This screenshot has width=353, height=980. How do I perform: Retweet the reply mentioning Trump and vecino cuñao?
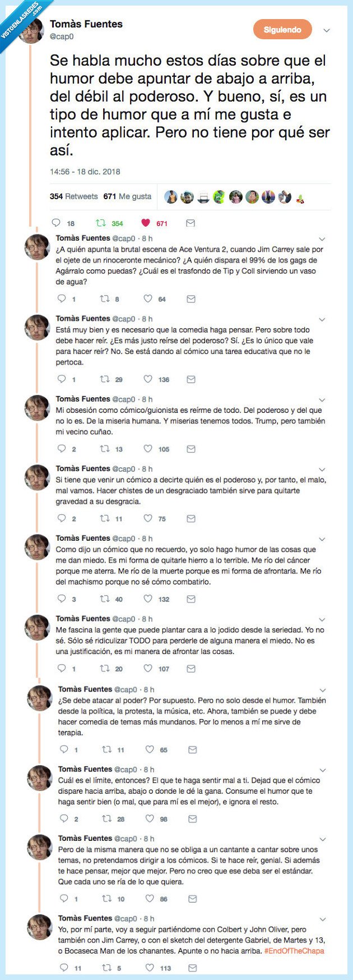[104, 449]
